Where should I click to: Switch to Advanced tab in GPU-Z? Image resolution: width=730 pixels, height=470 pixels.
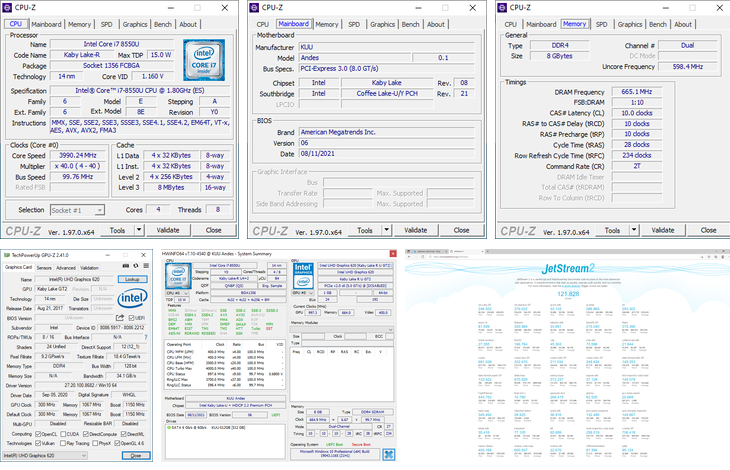66,268
